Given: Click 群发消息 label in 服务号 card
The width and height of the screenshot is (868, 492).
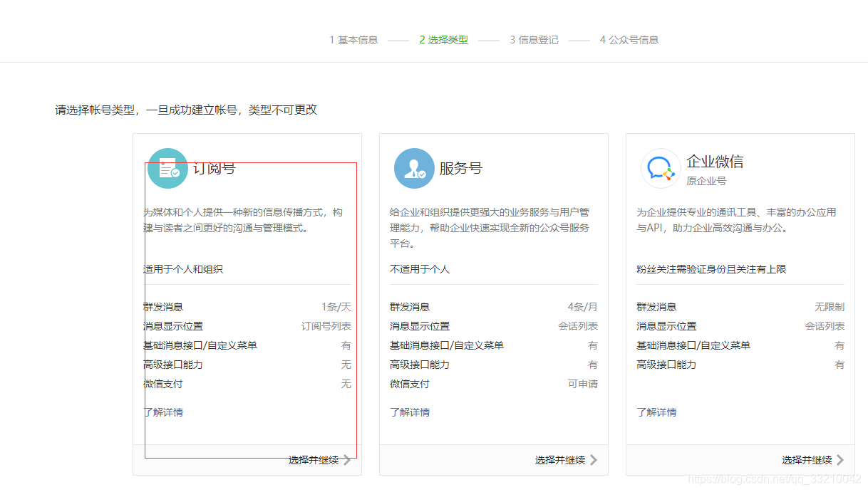Looking at the screenshot, I should tap(410, 307).
